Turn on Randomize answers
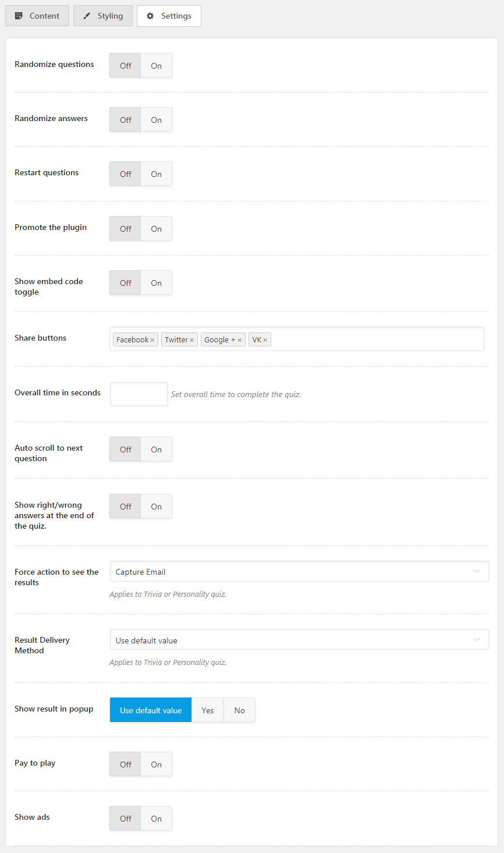The width and height of the screenshot is (504, 853). point(156,119)
